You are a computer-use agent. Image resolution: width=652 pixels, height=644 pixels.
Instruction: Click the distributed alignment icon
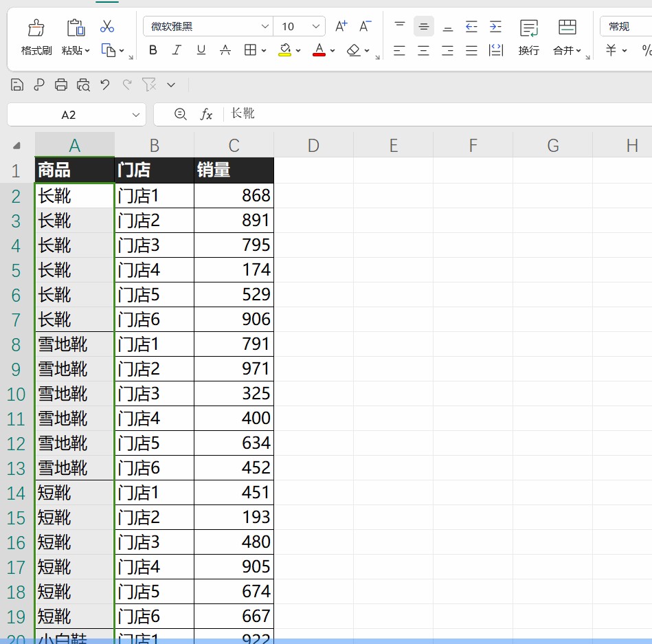495,51
